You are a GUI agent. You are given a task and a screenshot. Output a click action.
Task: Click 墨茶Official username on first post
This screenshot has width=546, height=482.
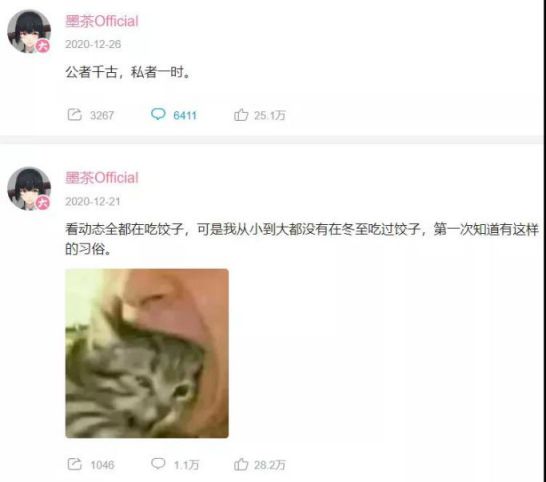pyautogui.click(x=102, y=22)
